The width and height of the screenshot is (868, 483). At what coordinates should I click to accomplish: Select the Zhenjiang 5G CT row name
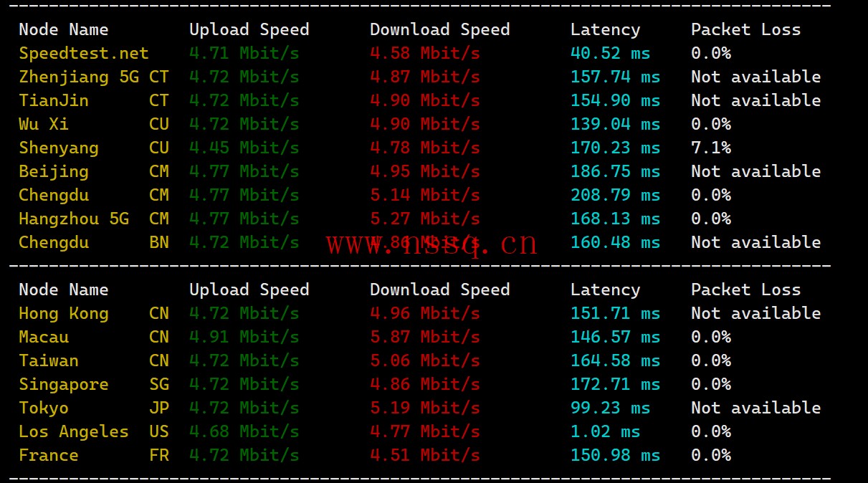point(94,77)
